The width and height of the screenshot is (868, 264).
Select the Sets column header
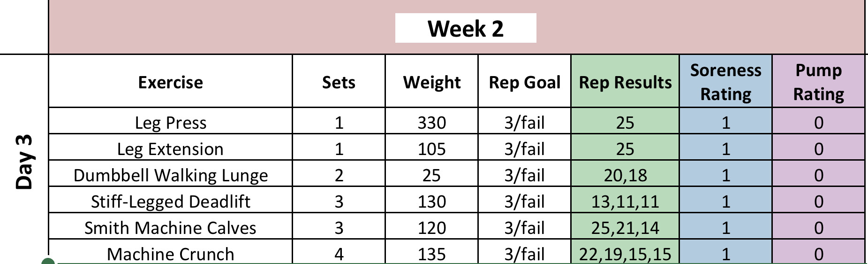pyautogui.click(x=339, y=82)
